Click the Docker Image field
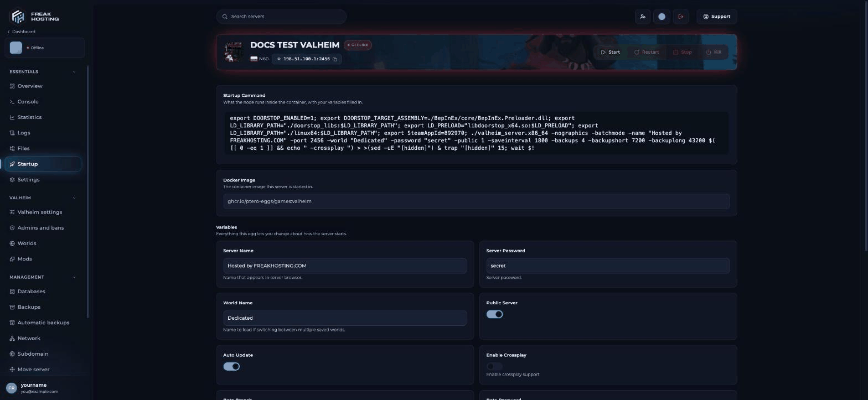The image size is (868, 400). (476, 201)
